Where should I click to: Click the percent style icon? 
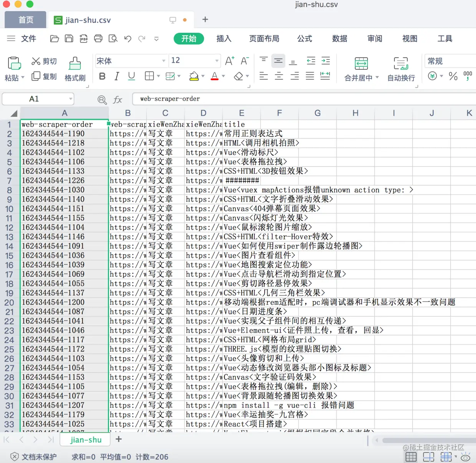pos(453,76)
